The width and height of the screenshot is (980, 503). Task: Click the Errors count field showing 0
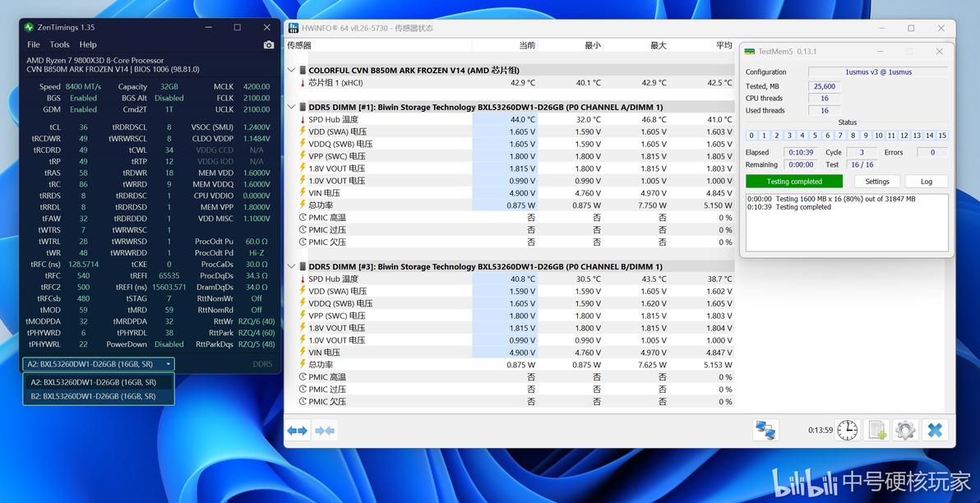pos(932,153)
